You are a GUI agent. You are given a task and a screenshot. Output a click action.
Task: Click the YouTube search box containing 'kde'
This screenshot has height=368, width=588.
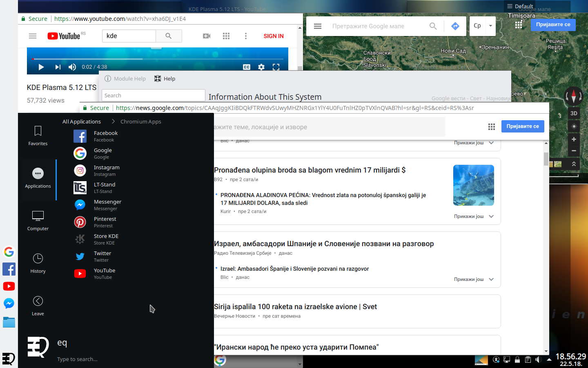[129, 36]
